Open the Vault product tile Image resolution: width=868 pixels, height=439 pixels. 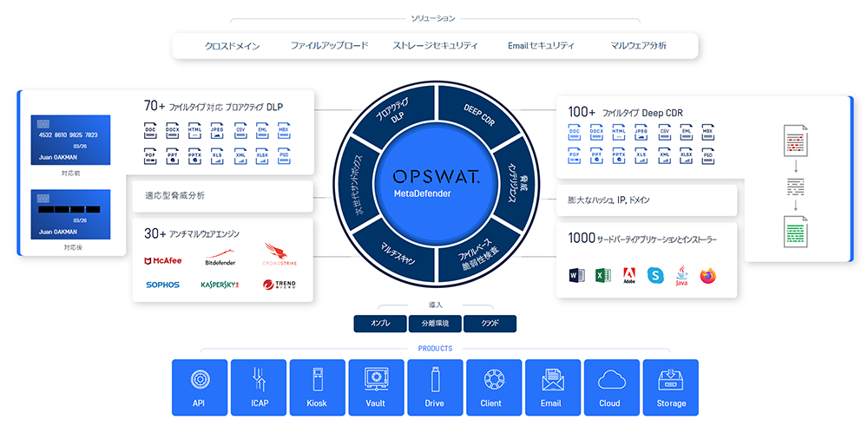tap(376, 387)
